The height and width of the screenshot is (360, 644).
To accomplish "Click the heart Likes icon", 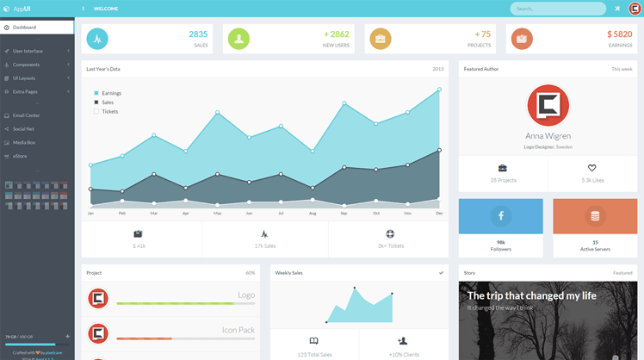I will tap(591, 168).
